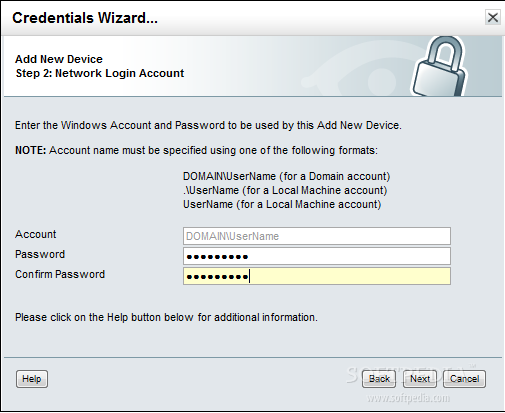Proceed with the Next button
This screenshot has width=505, height=413.
tap(420, 379)
